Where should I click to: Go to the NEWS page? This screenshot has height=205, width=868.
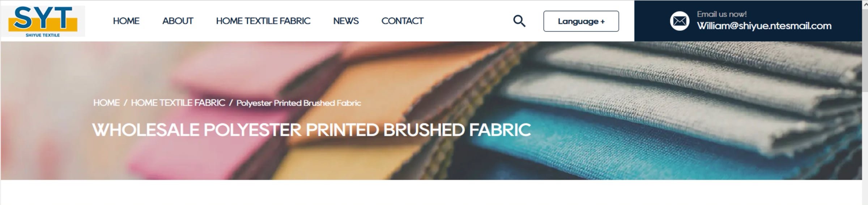346,21
